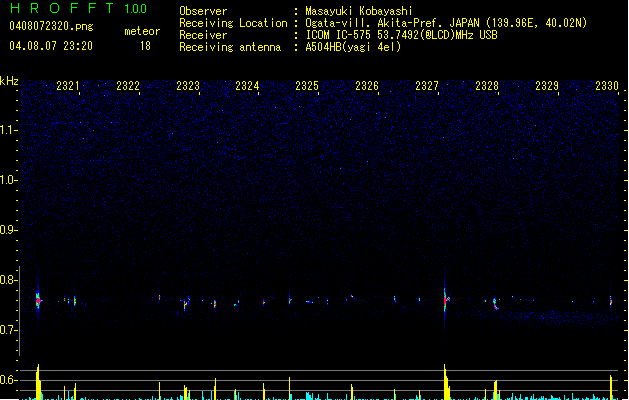Click the 'Receiving antenna' field label

click(x=230, y=47)
